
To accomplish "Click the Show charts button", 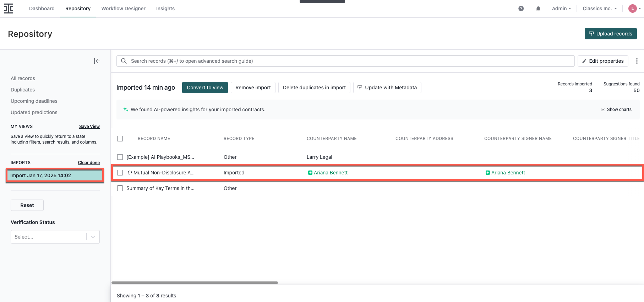I will (616, 110).
